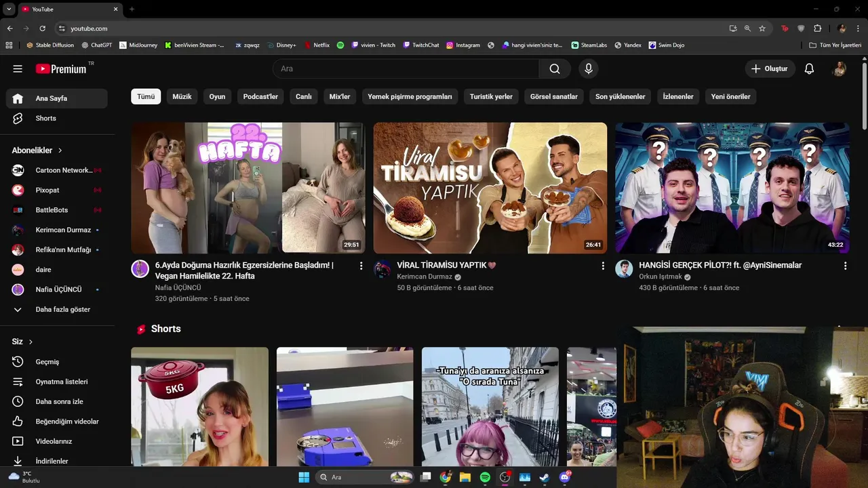This screenshot has height=488, width=868.
Task: Select the Podcast'ler filter chip
Action: [x=260, y=96]
